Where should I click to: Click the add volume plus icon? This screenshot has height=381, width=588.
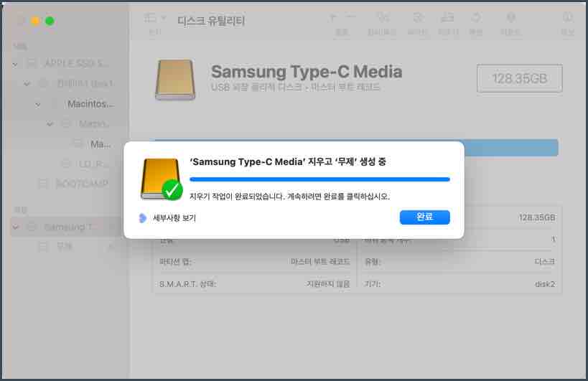pos(332,17)
